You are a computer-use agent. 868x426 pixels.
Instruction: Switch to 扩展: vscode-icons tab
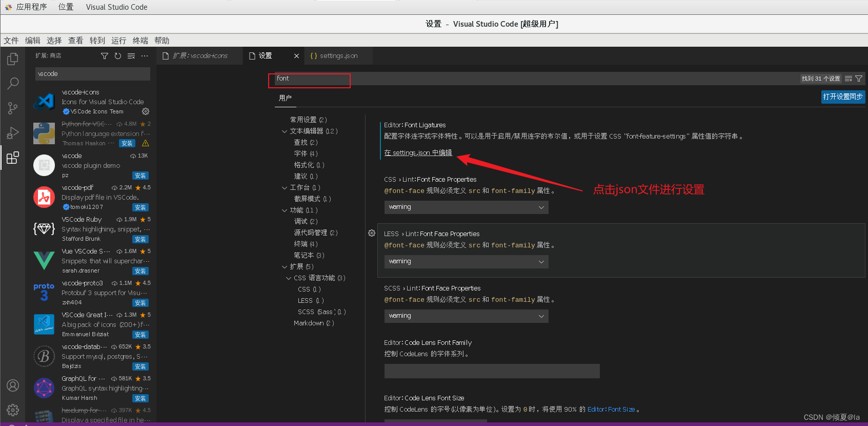pyautogui.click(x=199, y=56)
